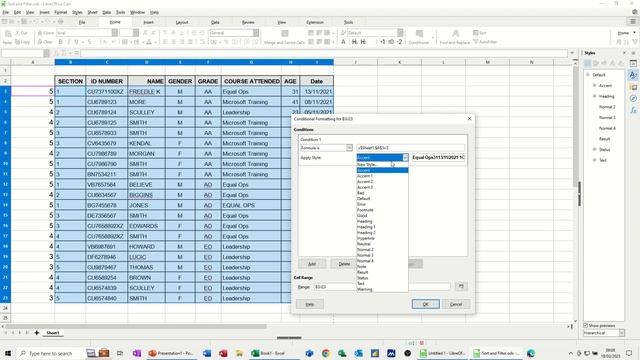Open the Hierarchical filter dropdown in Styles
The width and height of the screenshot is (640, 360).
coord(622,333)
